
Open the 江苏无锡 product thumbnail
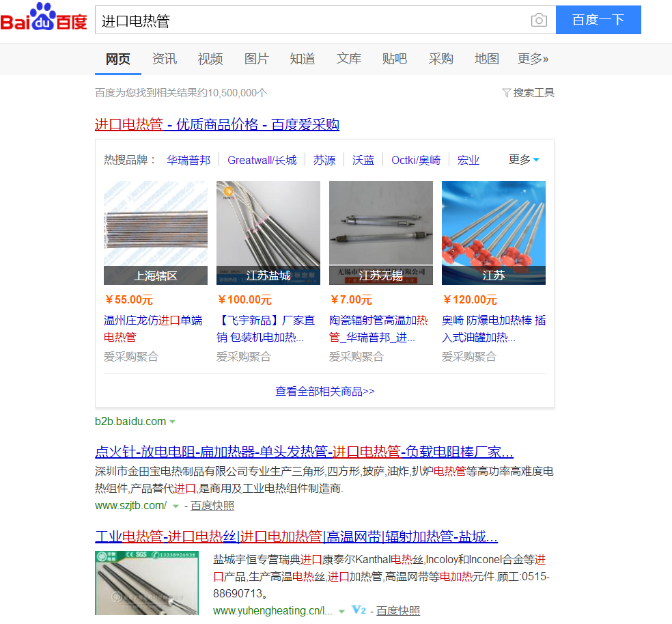(381, 233)
